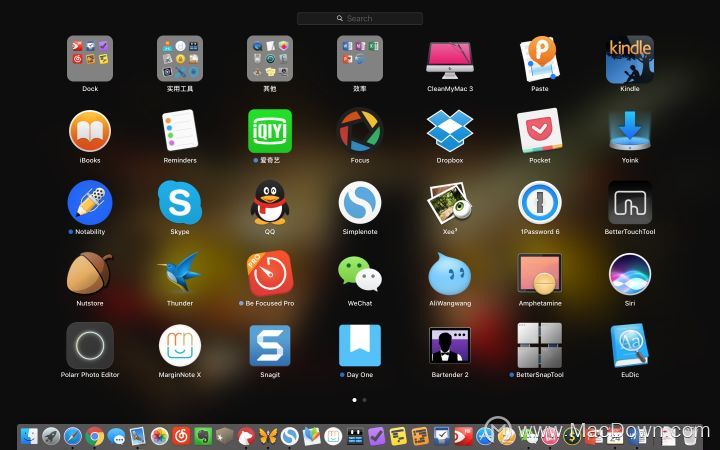Viewport: 720px width, 450px height.
Task: Select the first Launchpad page dot
Action: 354,400
